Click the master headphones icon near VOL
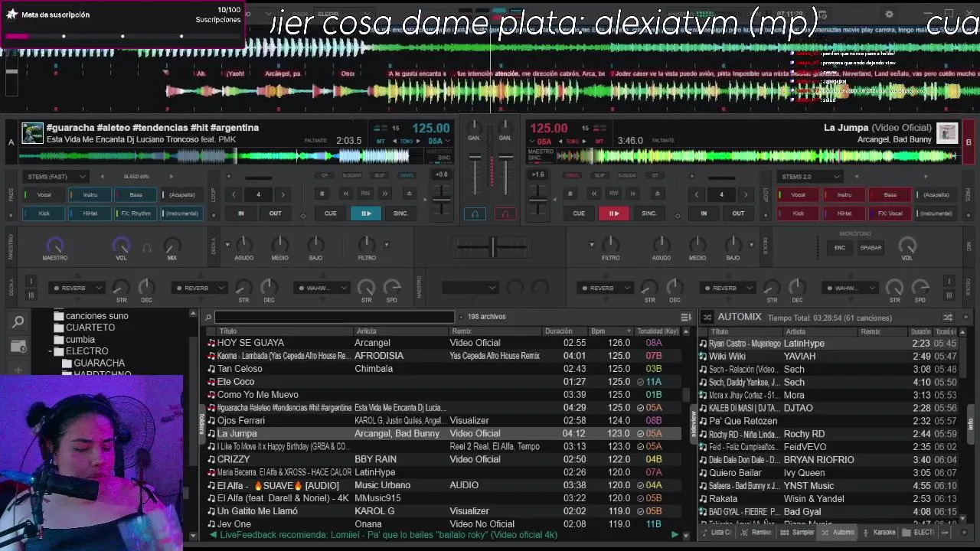Image resolution: width=980 pixels, height=551 pixels. click(x=146, y=248)
